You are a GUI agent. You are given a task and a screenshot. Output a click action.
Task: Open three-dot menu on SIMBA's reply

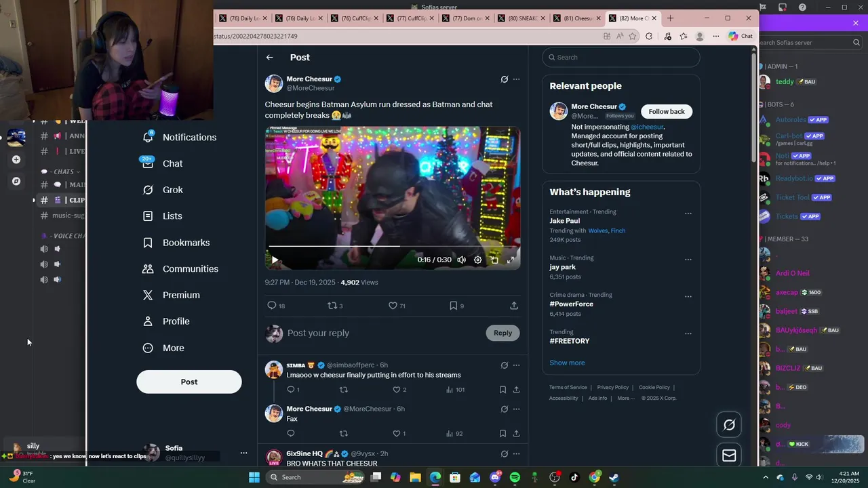point(516,365)
